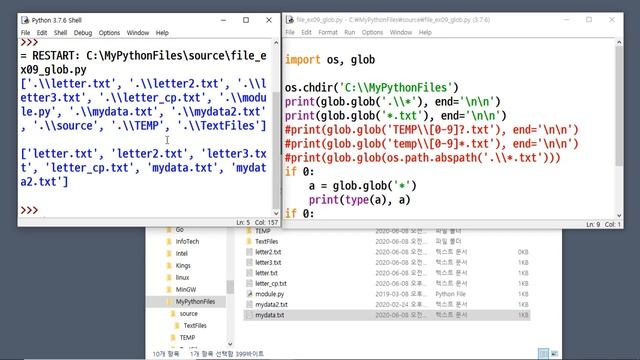
Task: Select TEMP folder in Explorer tree
Action: (x=187, y=338)
